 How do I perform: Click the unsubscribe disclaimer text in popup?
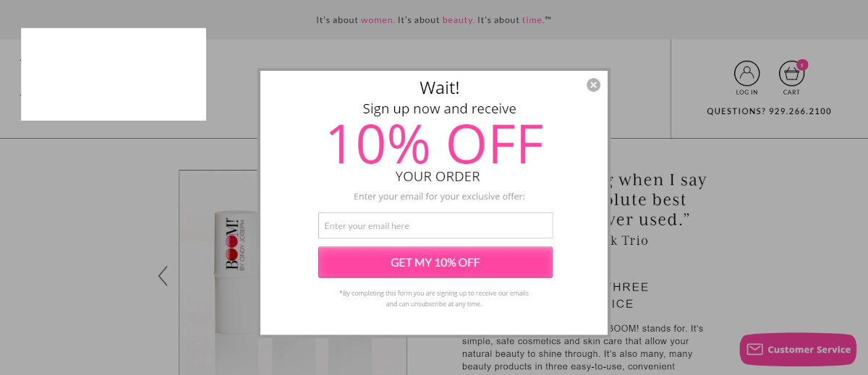coord(434,298)
